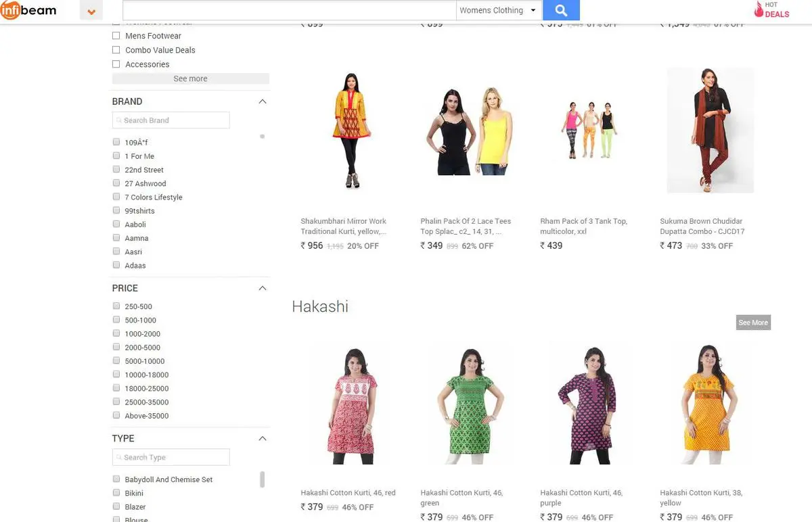Click See More in Hakashi section
Image resolution: width=812 pixels, height=522 pixels.
[753, 323]
